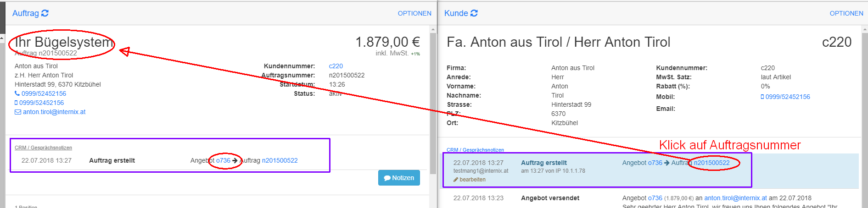Click the refresh icon next to Auftrag
The width and height of the screenshot is (868, 208).
[45, 13]
